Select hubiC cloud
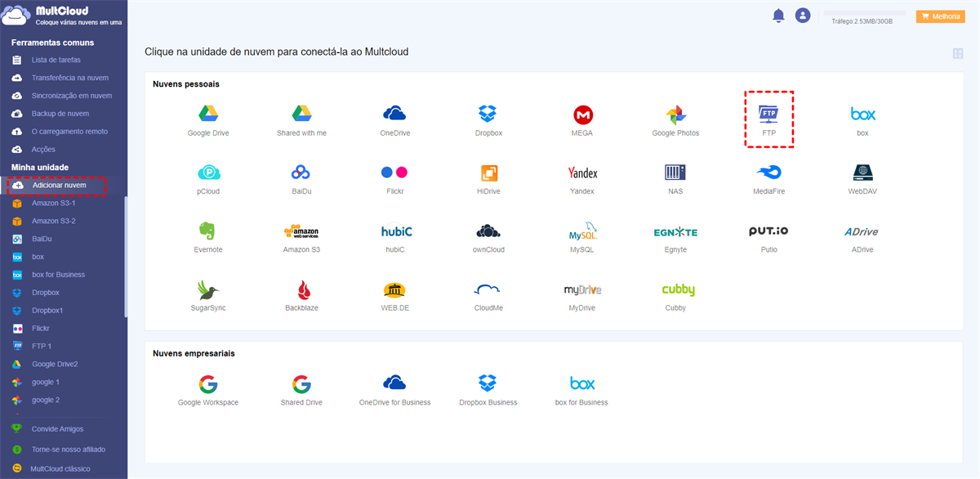Image resolution: width=980 pixels, height=479 pixels. pos(394,237)
